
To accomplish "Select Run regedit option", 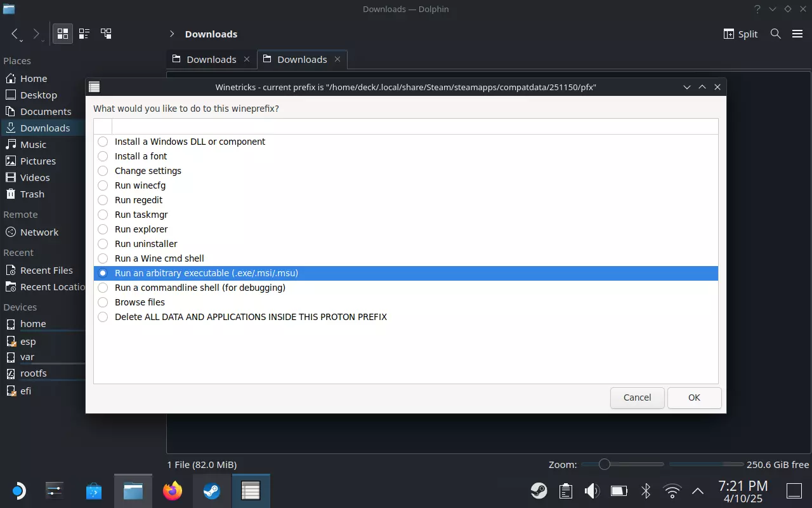I will [406, 200].
